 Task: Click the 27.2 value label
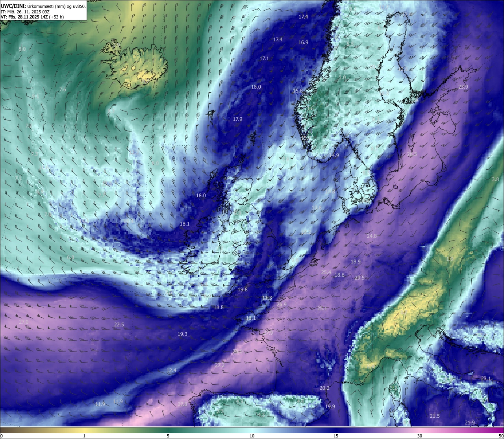pyautogui.click(x=220, y=365)
